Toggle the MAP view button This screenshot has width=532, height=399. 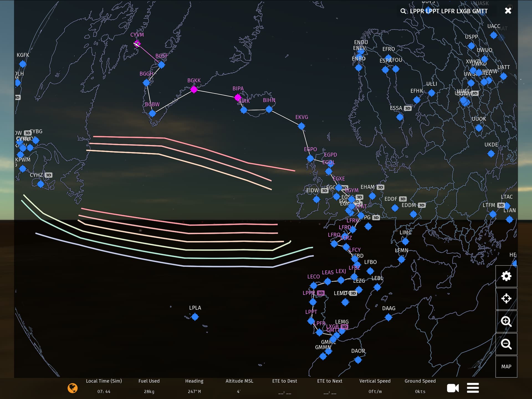click(x=506, y=367)
